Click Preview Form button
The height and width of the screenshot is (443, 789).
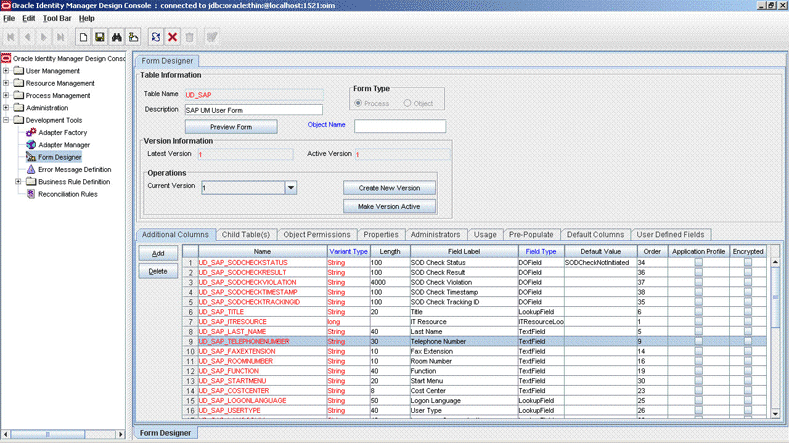click(x=231, y=127)
